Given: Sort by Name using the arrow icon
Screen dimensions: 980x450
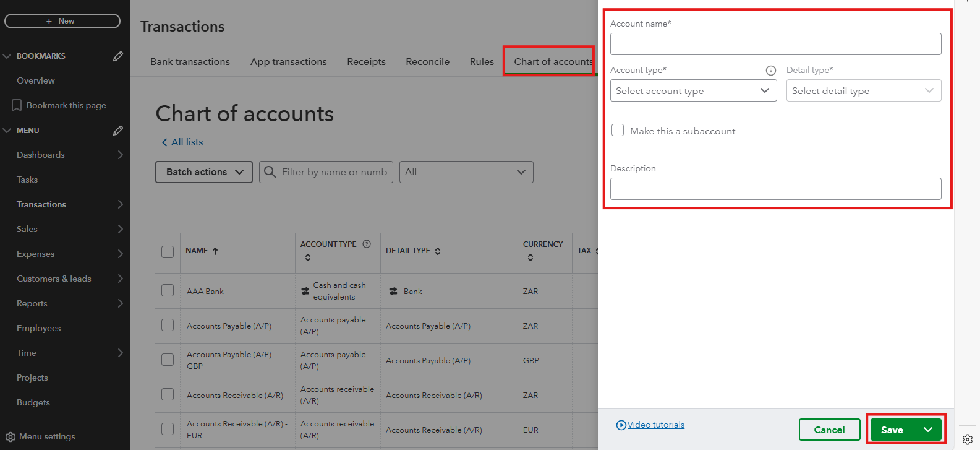Looking at the screenshot, I should tap(215, 251).
